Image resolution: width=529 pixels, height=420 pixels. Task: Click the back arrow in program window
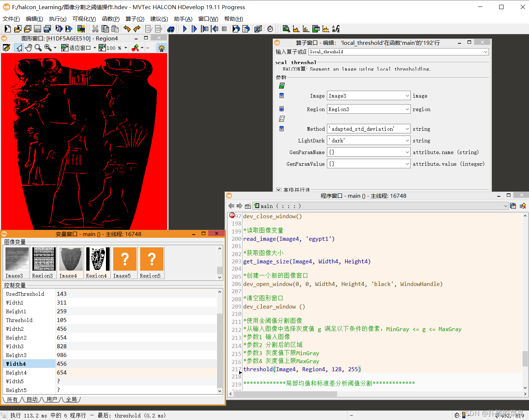(x=231, y=206)
